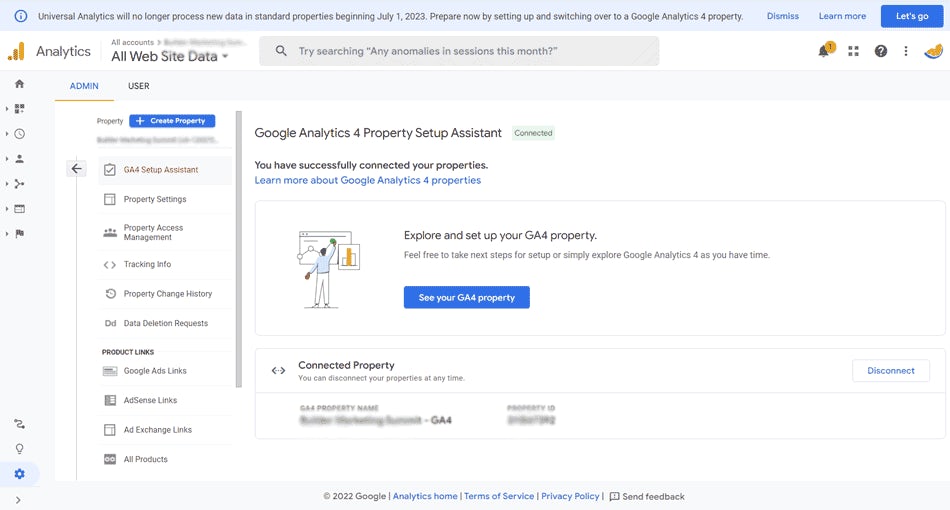950x510 pixels.
Task: Open Privacy Policy footer link
Action: 570,496
